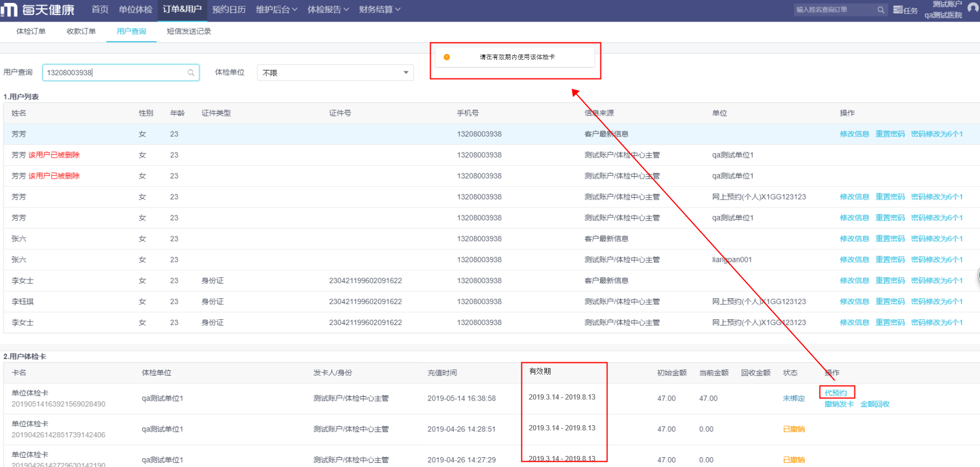Open 预约日历 in the top navigation
This screenshot has width=980, height=467.
(x=229, y=10)
